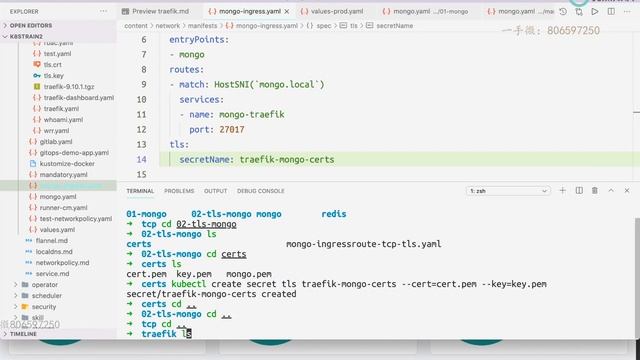Screen dimensions: 640x360
Task: Open values.yaml in the explorer
Action: [x=57, y=230]
